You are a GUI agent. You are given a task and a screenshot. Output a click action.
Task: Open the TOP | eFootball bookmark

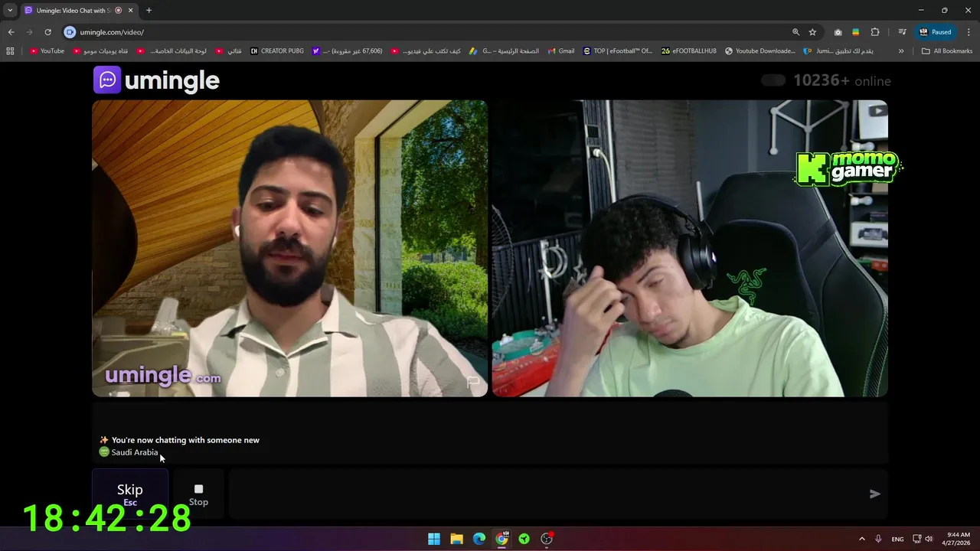click(x=617, y=51)
